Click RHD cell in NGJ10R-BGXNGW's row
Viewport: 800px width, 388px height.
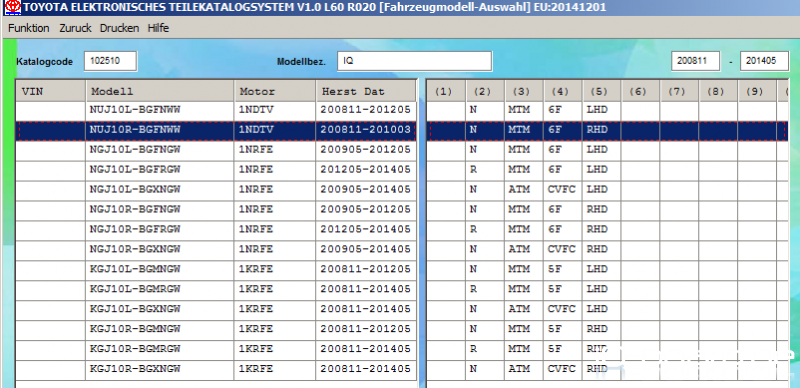click(x=602, y=250)
